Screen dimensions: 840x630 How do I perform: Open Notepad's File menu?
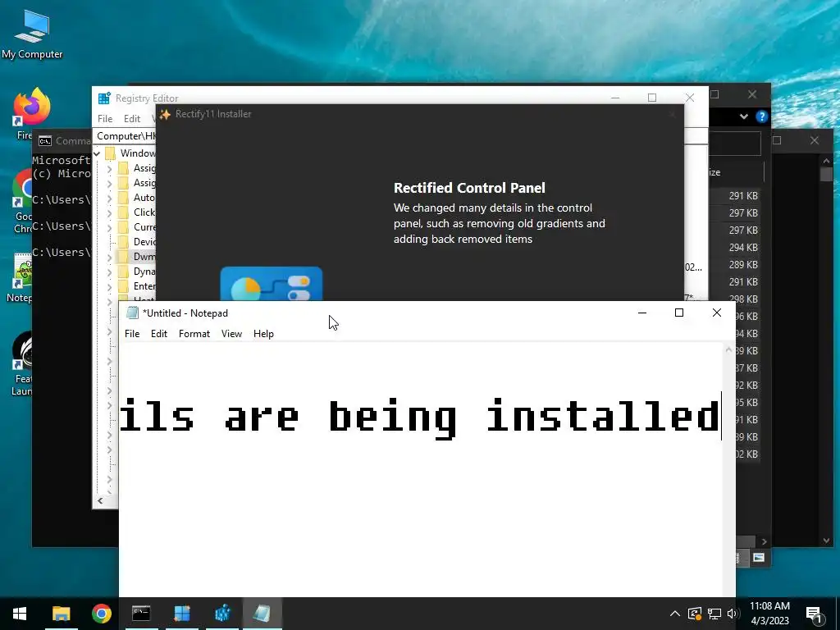tap(132, 334)
